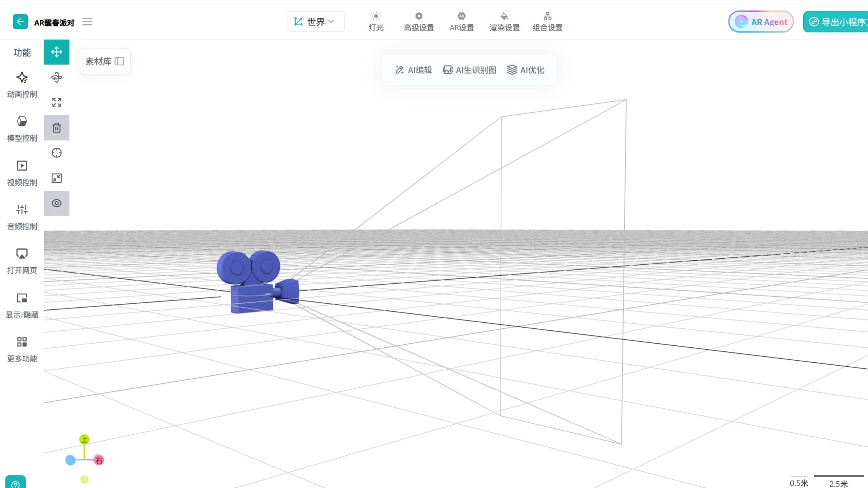Click the 2.5米 scale indicator

click(x=839, y=481)
